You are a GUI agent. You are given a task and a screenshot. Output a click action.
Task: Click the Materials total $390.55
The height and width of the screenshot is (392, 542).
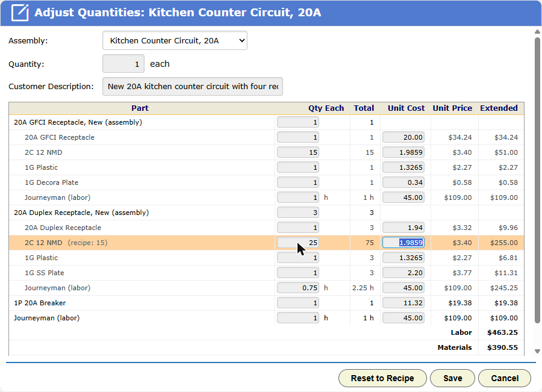[502, 347]
